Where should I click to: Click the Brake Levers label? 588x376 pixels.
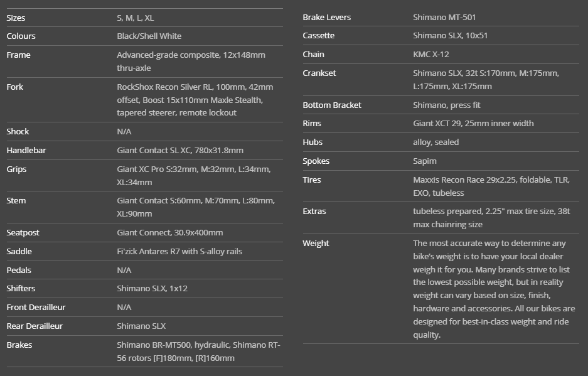click(x=326, y=18)
